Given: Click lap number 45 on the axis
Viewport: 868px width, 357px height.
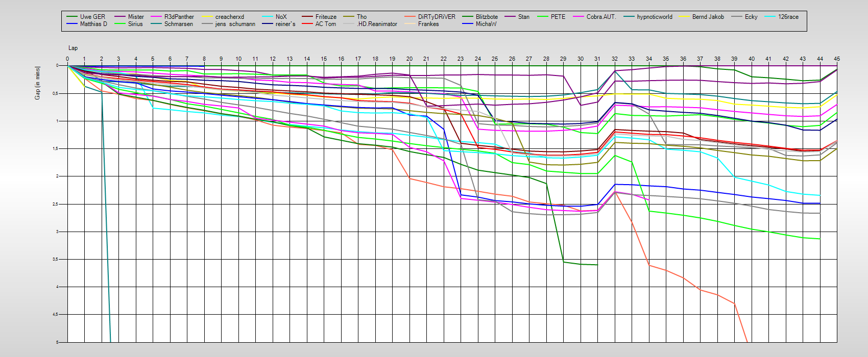Looking at the screenshot, I should tap(837, 59).
